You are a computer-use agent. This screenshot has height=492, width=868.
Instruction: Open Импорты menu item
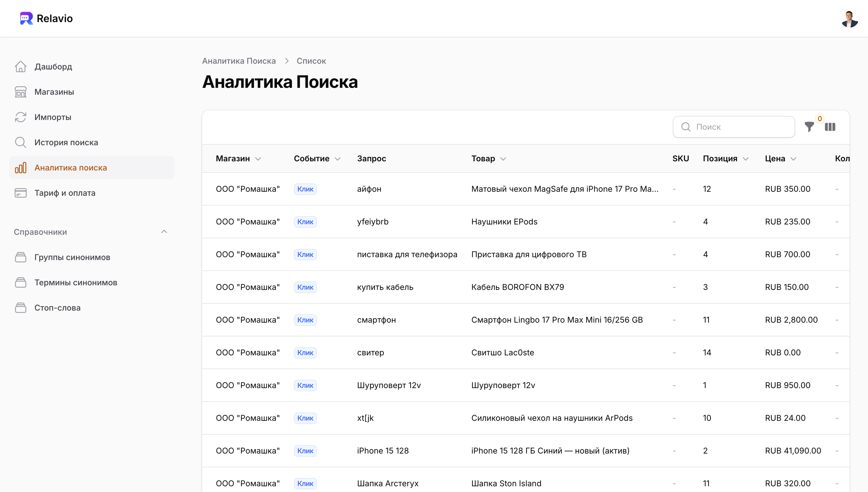(92, 117)
